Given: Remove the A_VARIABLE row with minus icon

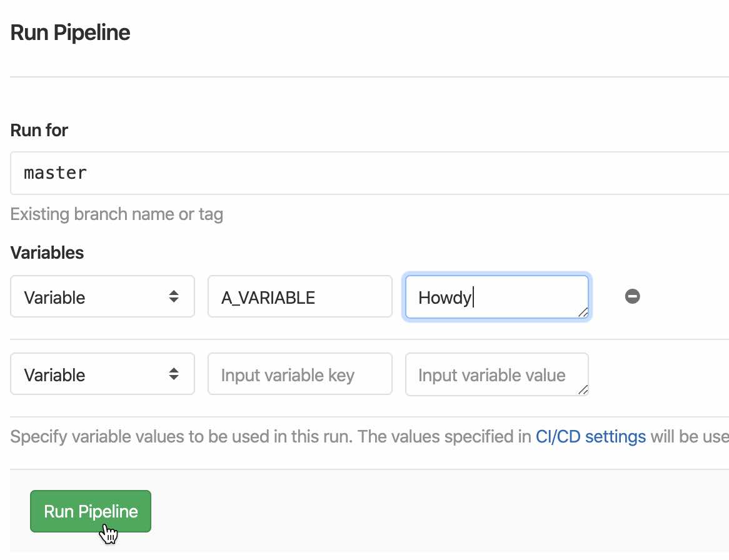Looking at the screenshot, I should [632, 297].
